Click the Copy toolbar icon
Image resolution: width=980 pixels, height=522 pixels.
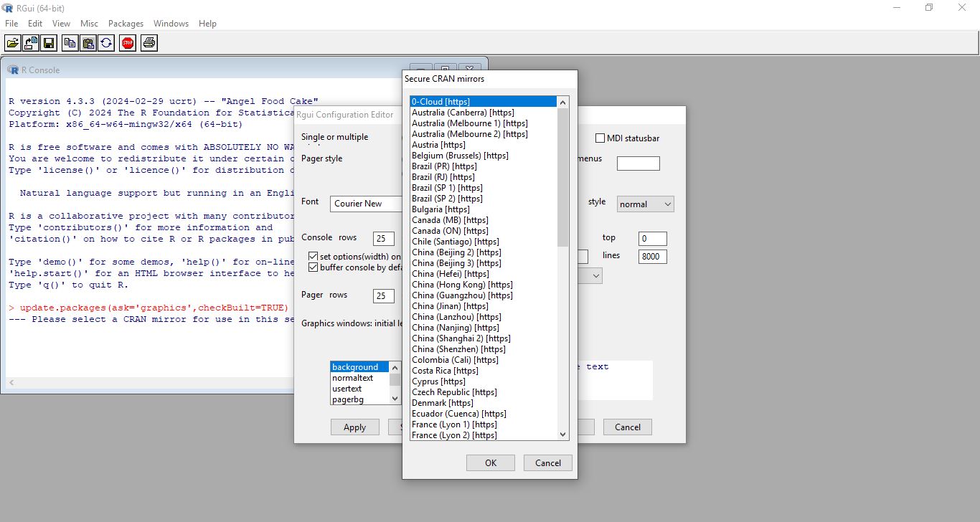(x=70, y=43)
